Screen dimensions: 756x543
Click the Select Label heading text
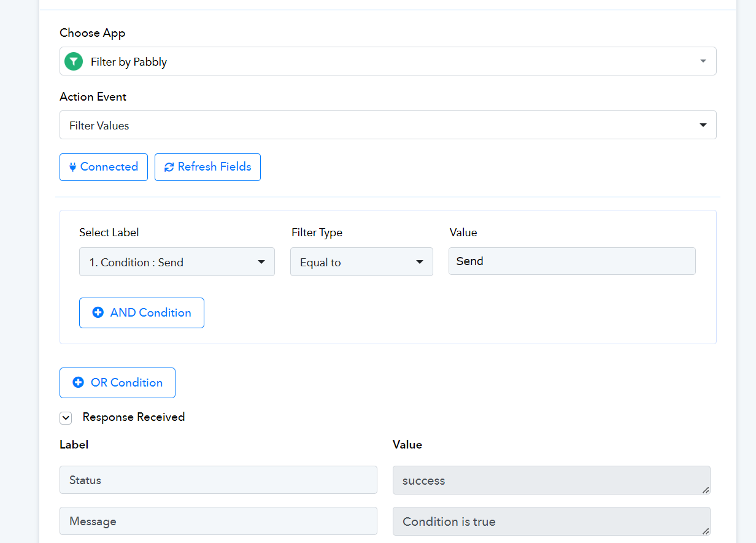pos(109,233)
